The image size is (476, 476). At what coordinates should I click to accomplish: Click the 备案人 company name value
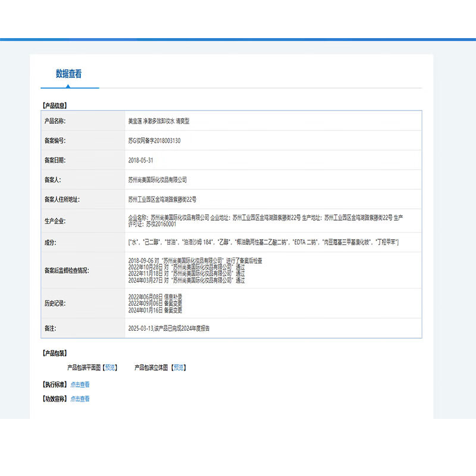(x=157, y=180)
